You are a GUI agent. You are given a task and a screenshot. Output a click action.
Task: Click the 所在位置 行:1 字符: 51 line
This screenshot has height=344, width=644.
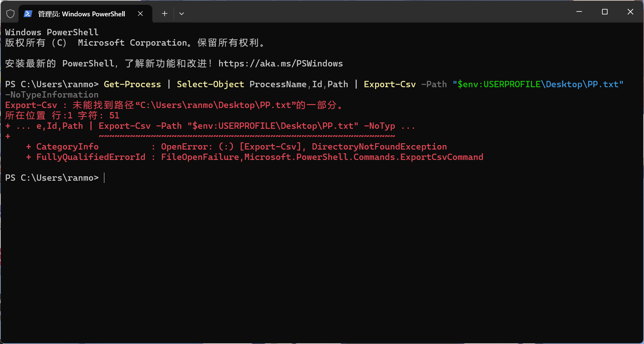pos(62,115)
